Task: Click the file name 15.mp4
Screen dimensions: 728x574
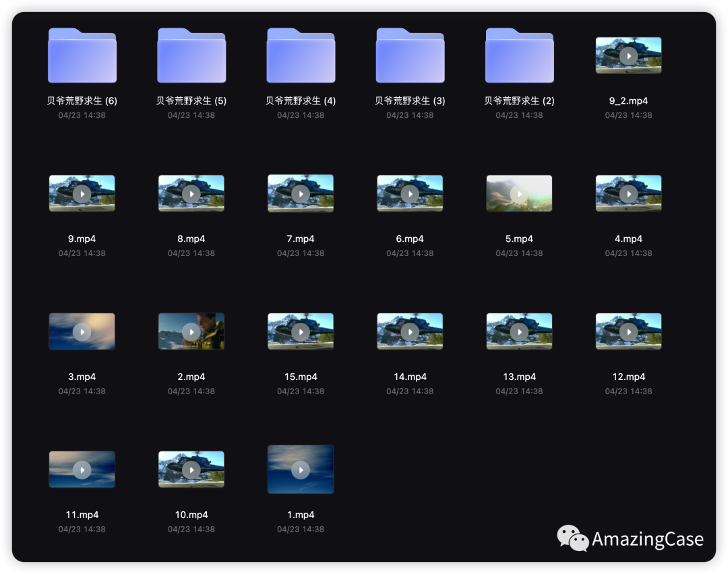Action: [x=301, y=377]
